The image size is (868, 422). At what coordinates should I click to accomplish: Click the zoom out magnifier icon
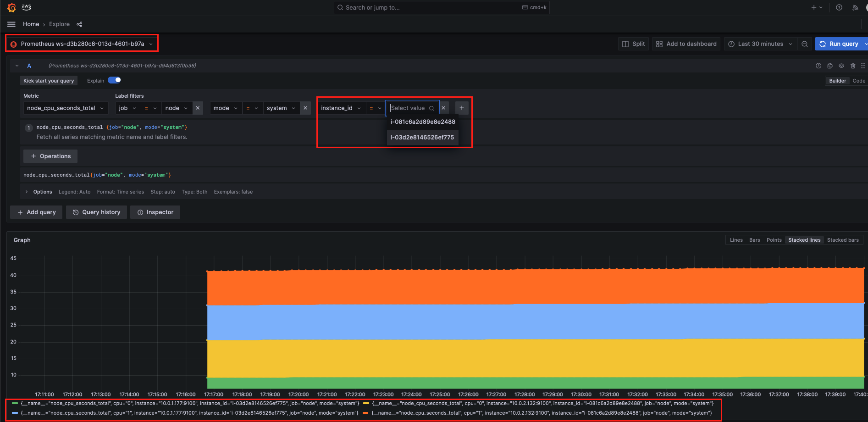pyautogui.click(x=805, y=44)
